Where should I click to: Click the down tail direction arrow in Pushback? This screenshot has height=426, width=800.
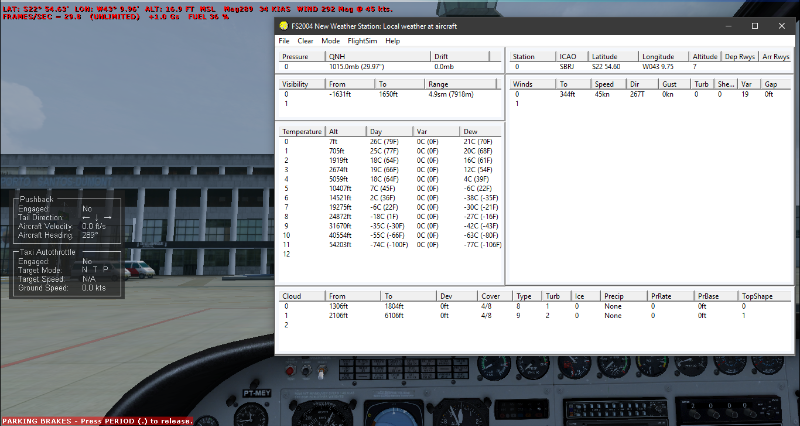click(96, 217)
